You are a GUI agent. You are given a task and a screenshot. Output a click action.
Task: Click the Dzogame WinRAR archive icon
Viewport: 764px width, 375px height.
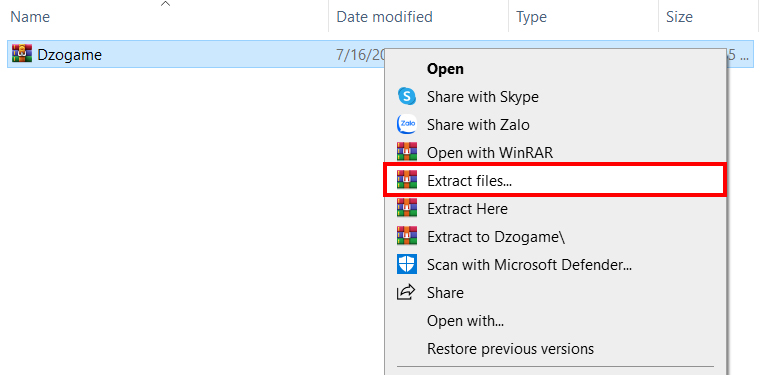22,53
